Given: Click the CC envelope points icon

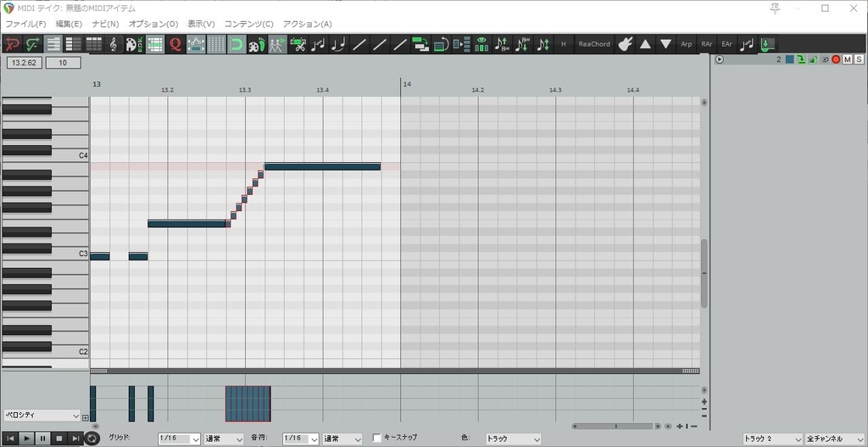Looking at the screenshot, I should point(196,44).
